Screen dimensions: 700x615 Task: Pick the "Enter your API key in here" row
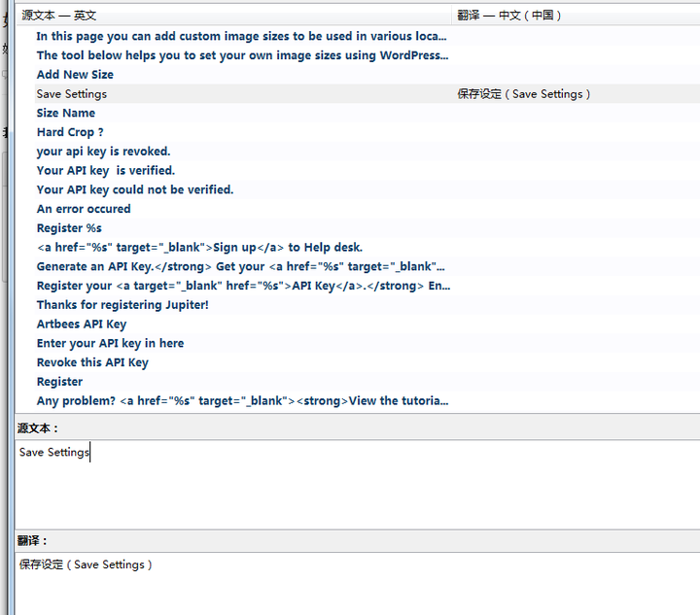(x=110, y=343)
